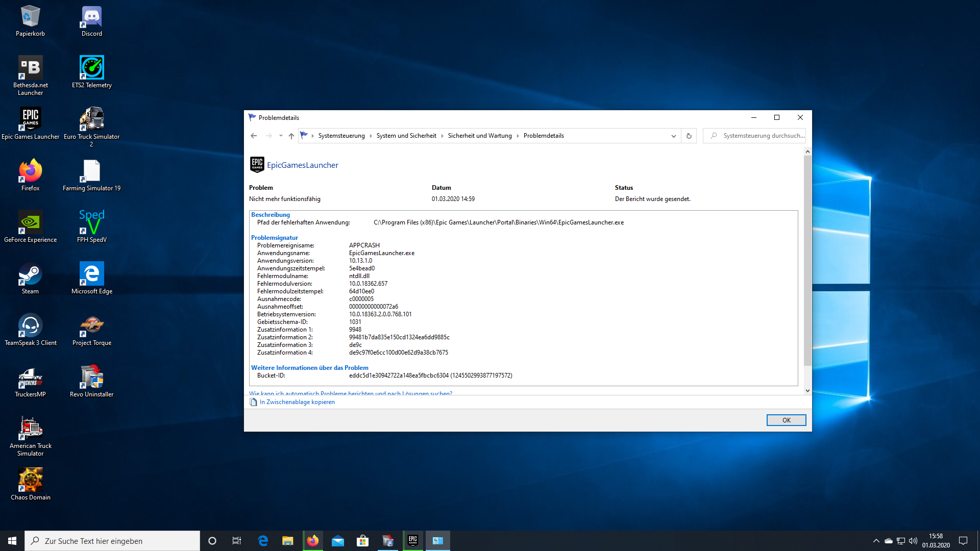The width and height of the screenshot is (980, 551).
Task: Expand the chevron after Sicherheit und Wartung
Action: click(518, 136)
